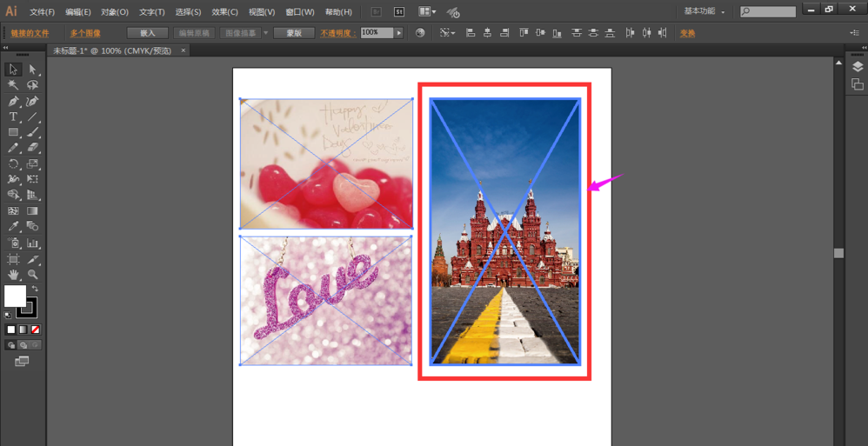This screenshot has height=446, width=868.
Task: Expand the opacity 100% arrow
Action: point(399,33)
